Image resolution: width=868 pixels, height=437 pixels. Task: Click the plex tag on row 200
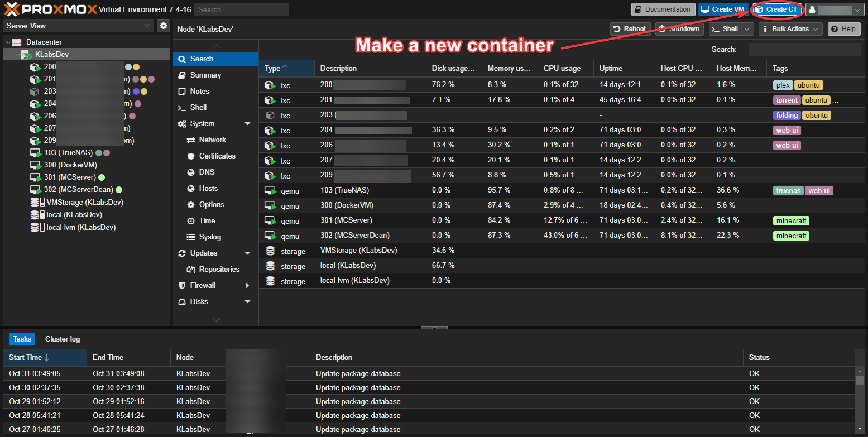(x=783, y=85)
